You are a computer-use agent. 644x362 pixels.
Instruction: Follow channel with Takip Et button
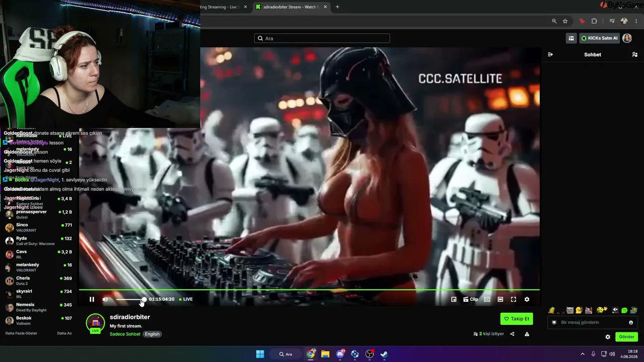point(517,319)
